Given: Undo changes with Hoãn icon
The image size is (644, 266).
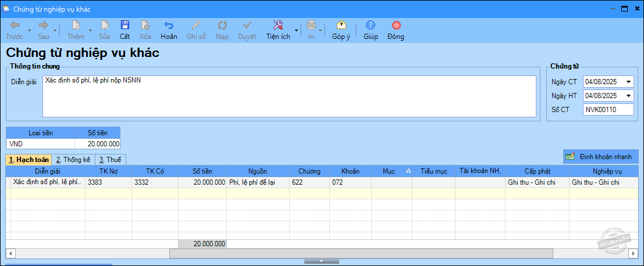Looking at the screenshot, I should [x=169, y=26].
